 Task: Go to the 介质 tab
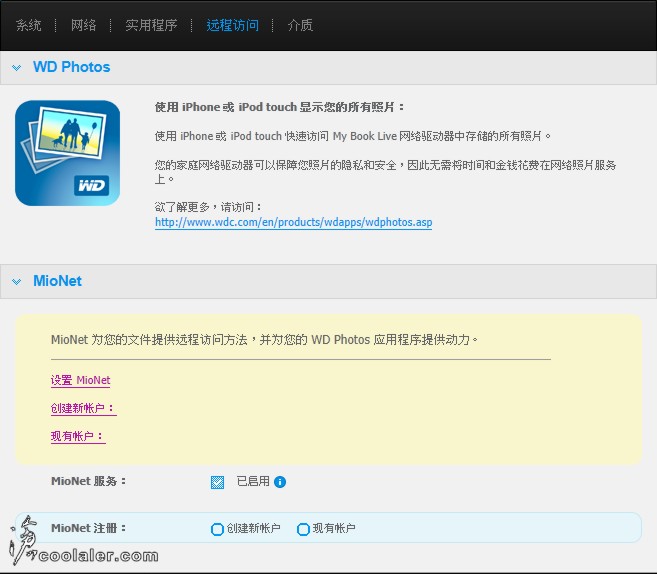point(300,25)
